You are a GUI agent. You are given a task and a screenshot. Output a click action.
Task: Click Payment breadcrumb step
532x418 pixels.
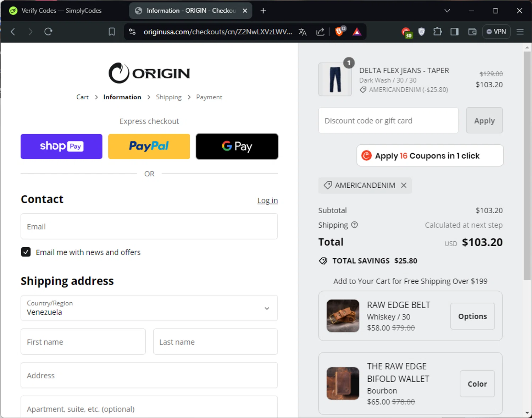coord(209,97)
